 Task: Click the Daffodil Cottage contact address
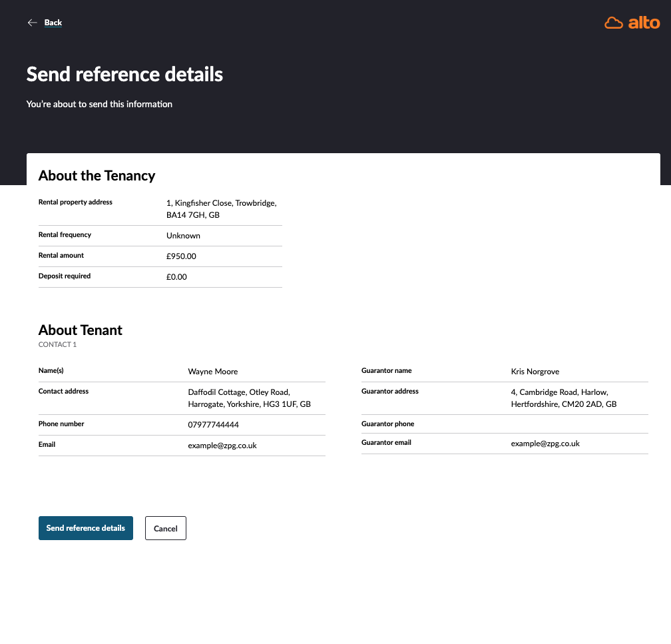coord(249,398)
